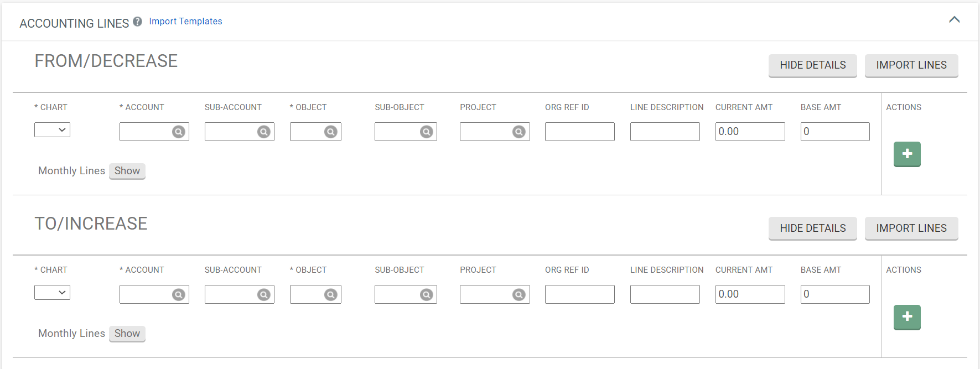Hide details for To/Increase section
The width and height of the screenshot is (980, 369).
(x=813, y=228)
